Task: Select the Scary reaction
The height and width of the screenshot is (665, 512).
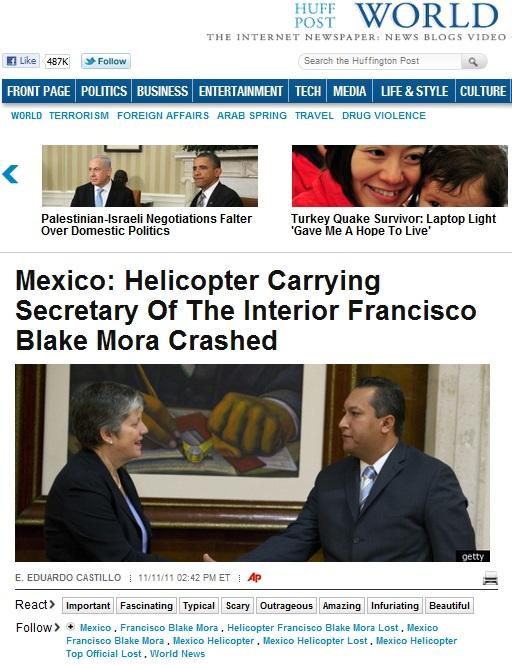Action: coord(237,606)
